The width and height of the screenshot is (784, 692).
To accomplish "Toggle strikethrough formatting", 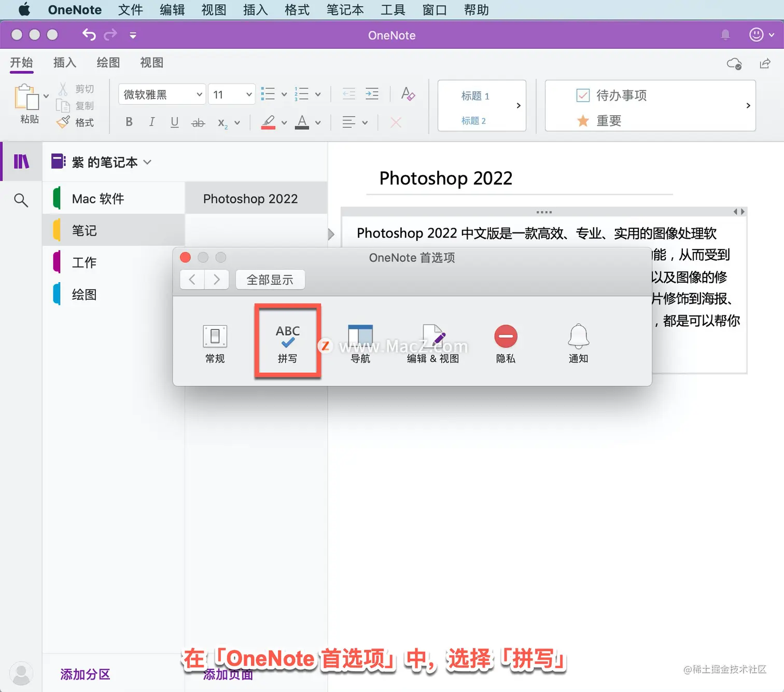I will tap(198, 123).
